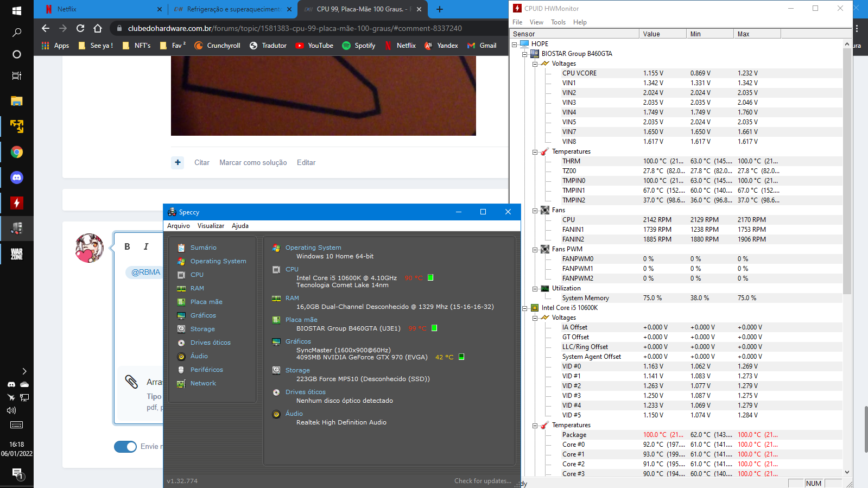Switch to Refrigeração e superaquecimento tab
This screenshot has width=868, height=488.
[233, 9]
